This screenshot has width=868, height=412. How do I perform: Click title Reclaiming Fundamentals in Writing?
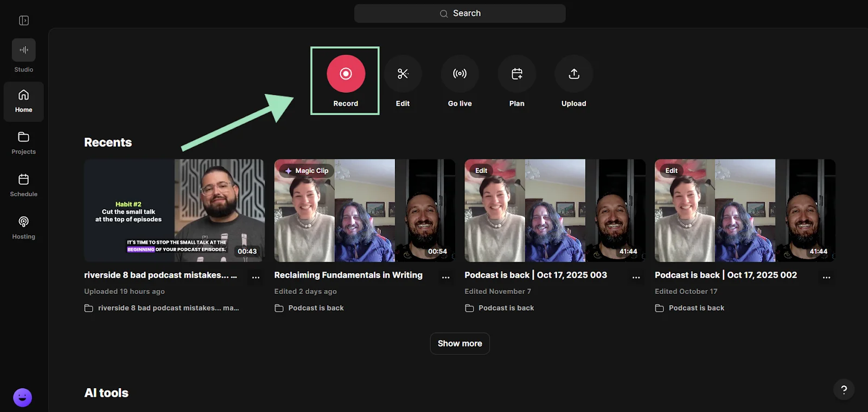click(348, 275)
